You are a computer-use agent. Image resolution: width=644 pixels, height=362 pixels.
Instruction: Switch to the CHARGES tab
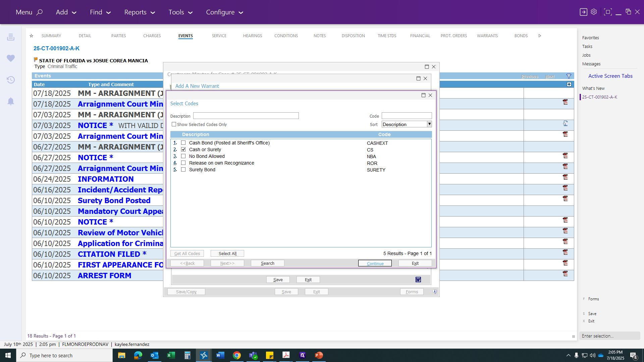(152, 36)
